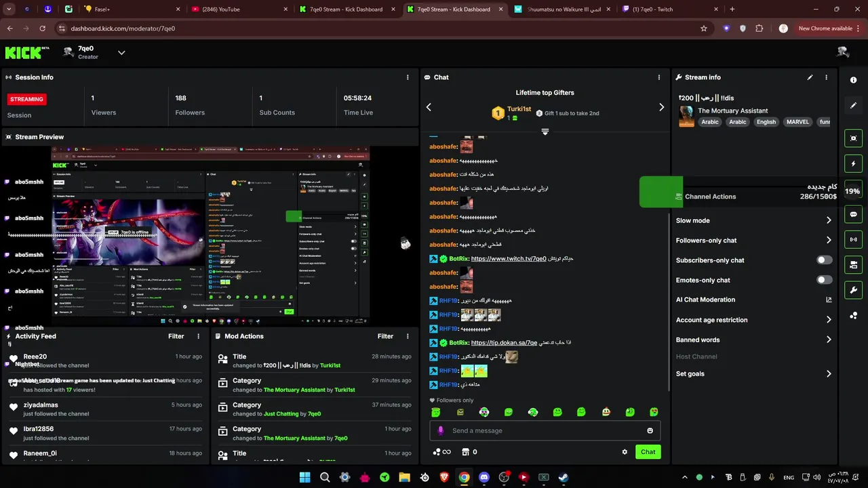The image size is (868, 488).
Task: Click the channel points infinity icon
Action: click(x=441, y=452)
